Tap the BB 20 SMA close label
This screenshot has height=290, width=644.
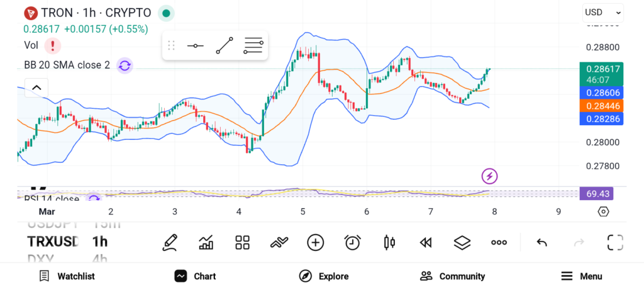point(67,65)
